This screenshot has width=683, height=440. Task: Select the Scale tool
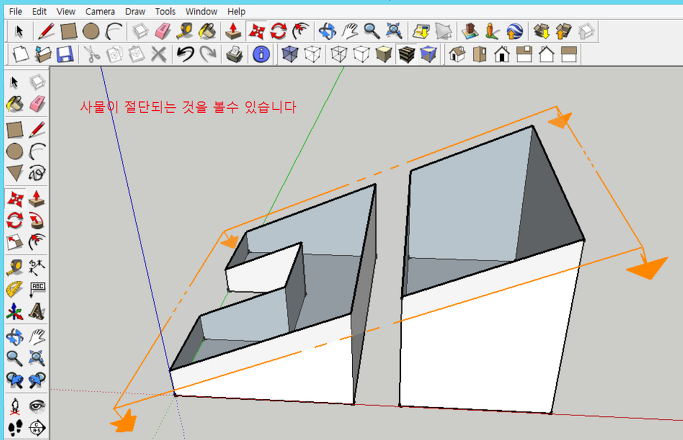(14, 242)
